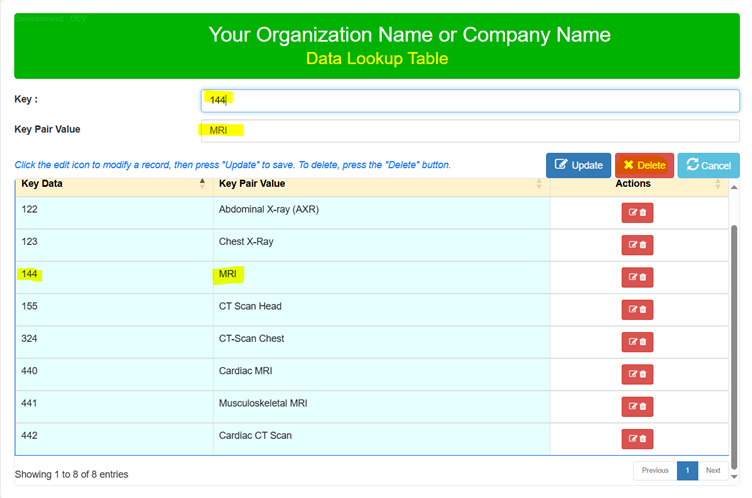
Task: Click into the Key input field
Action: pyautogui.click(x=470, y=100)
